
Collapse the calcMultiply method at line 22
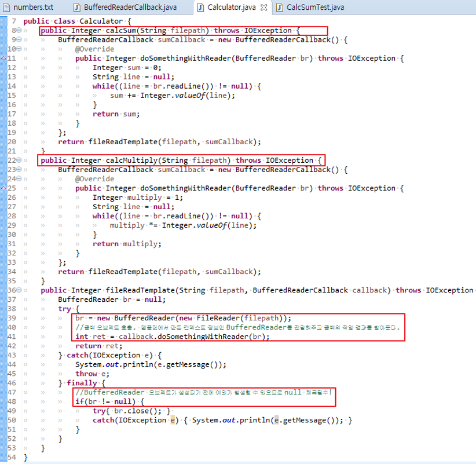(19, 160)
